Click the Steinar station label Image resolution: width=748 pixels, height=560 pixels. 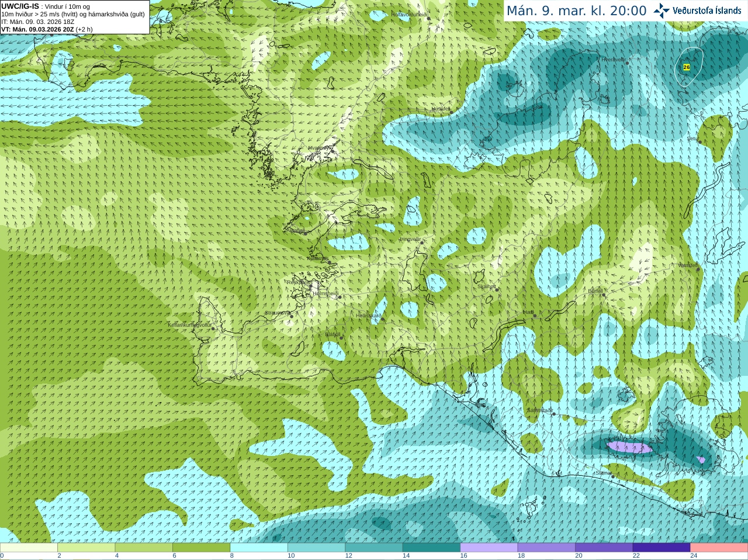604,473
